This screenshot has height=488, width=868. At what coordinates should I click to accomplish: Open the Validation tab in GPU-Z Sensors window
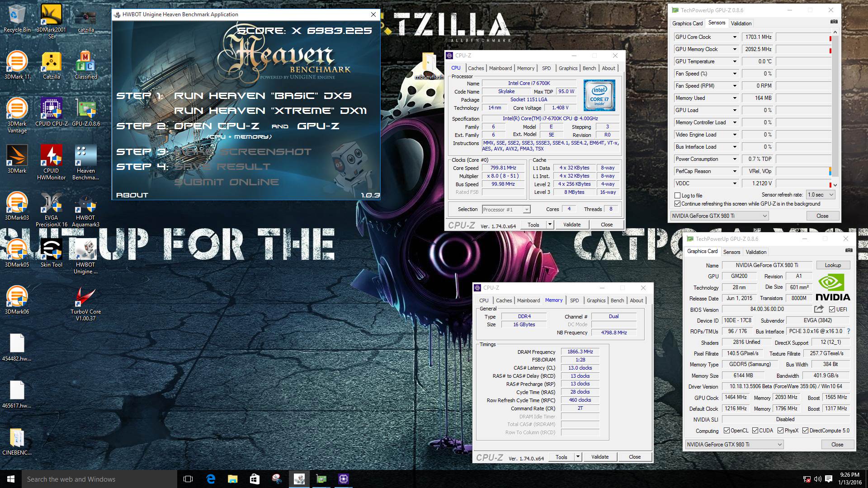point(741,23)
